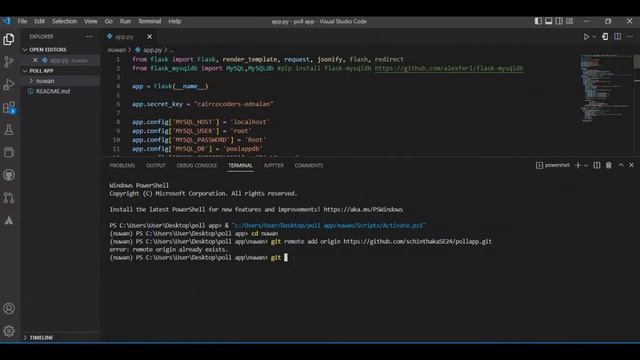Click the nuwan breadcrumb
The width and height of the screenshot is (640, 360).
pos(117,50)
